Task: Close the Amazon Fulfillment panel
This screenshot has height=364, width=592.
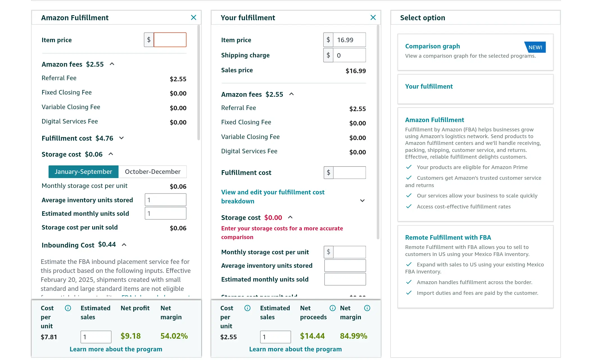Action: (x=193, y=17)
